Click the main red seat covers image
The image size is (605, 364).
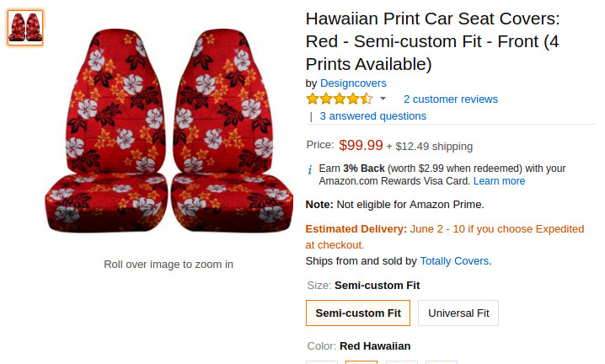[169, 135]
